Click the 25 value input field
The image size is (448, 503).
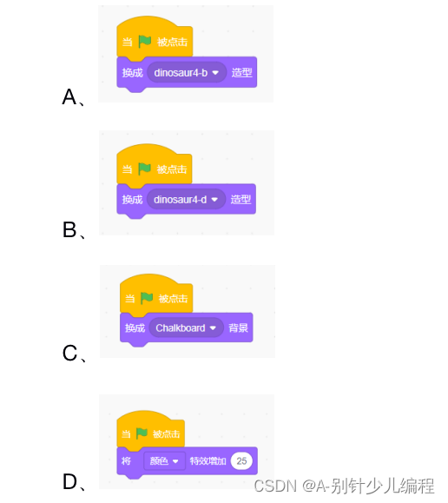point(241,461)
